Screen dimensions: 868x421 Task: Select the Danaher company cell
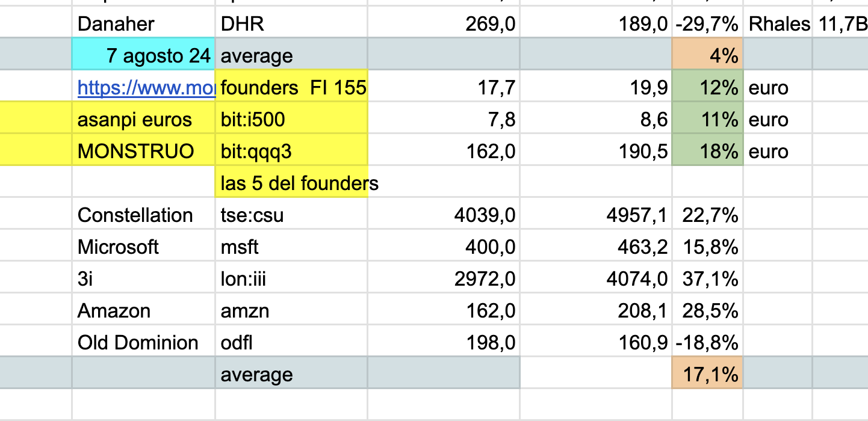pyautogui.click(x=144, y=24)
